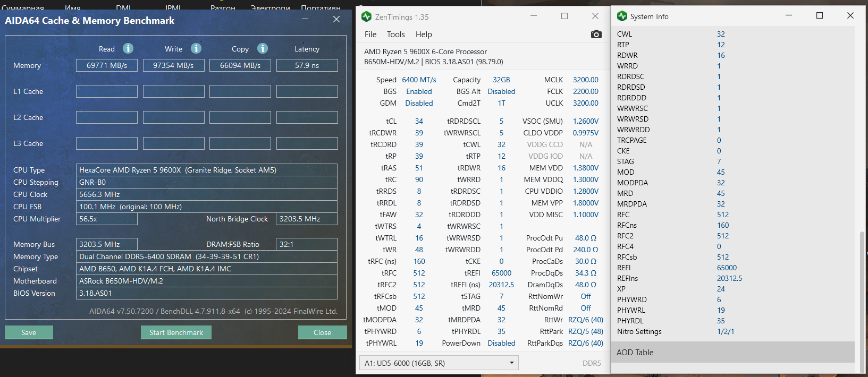The width and height of the screenshot is (868, 377).
Task: Click the Read info icon in AIDA64
Action: click(x=128, y=48)
